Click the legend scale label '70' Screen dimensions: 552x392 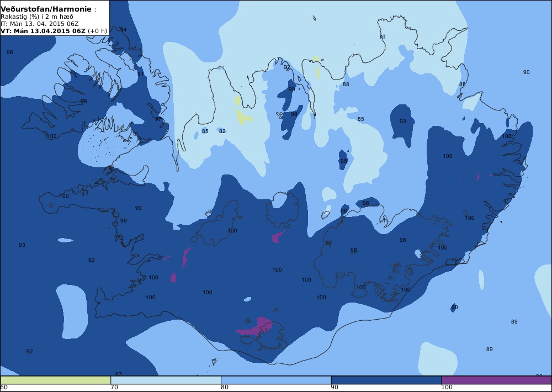114,388
